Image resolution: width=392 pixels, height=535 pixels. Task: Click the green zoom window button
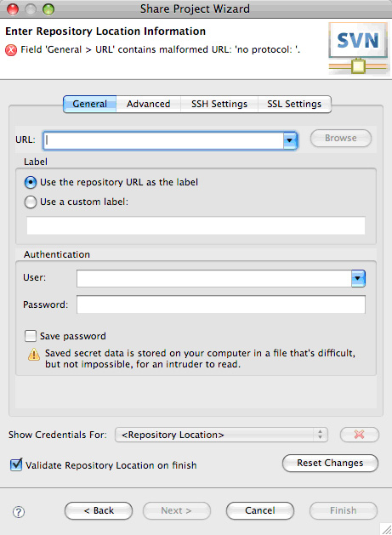click(48, 9)
